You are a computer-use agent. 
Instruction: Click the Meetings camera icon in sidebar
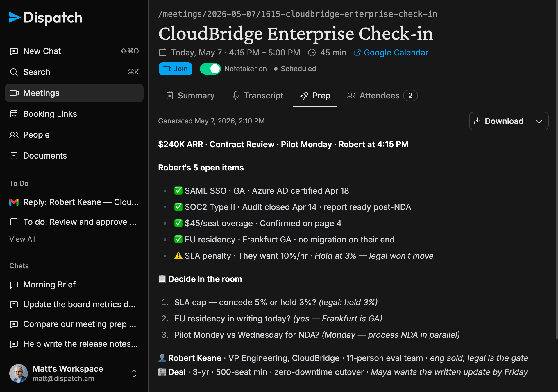(14, 93)
